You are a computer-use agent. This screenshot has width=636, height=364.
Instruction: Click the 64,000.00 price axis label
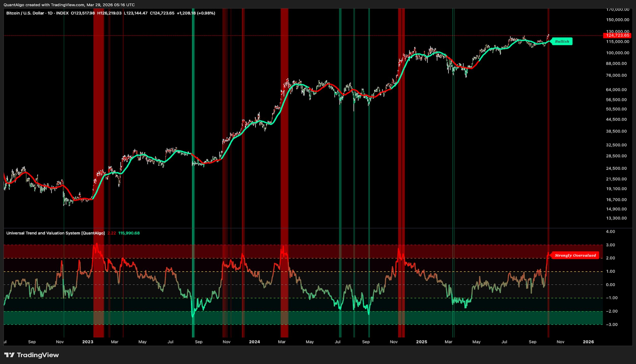[x=616, y=90]
